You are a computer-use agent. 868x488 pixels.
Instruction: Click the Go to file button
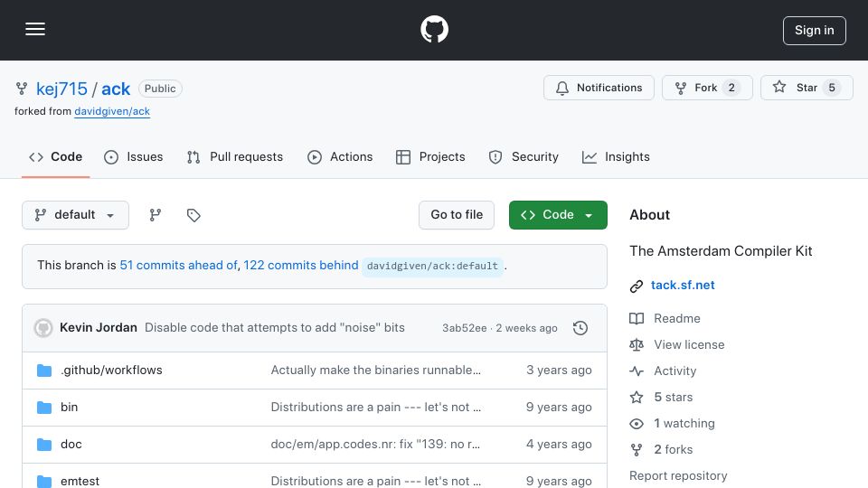pyautogui.click(x=456, y=215)
